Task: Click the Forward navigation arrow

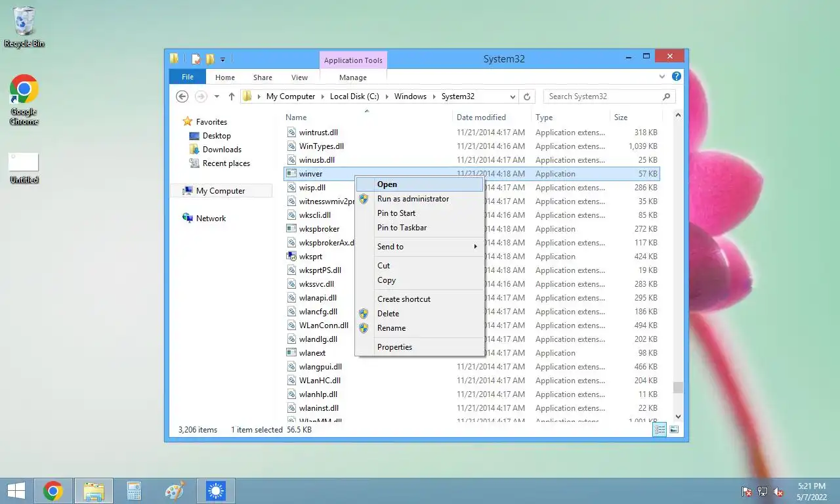Action: (201, 96)
